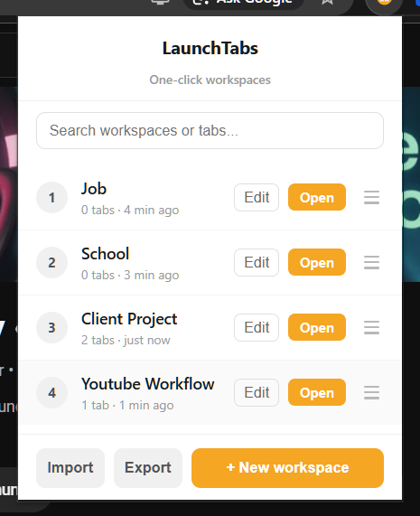Click the '2 tabs · just now' text
The width and height of the screenshot is (420, 516).
[x=126, y=340]
